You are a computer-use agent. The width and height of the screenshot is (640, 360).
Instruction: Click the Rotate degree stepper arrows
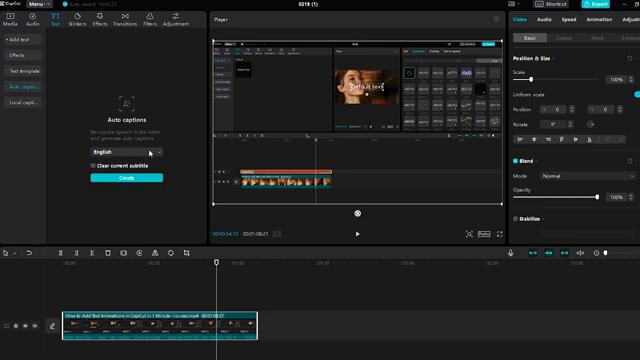(x=571, y=124)
